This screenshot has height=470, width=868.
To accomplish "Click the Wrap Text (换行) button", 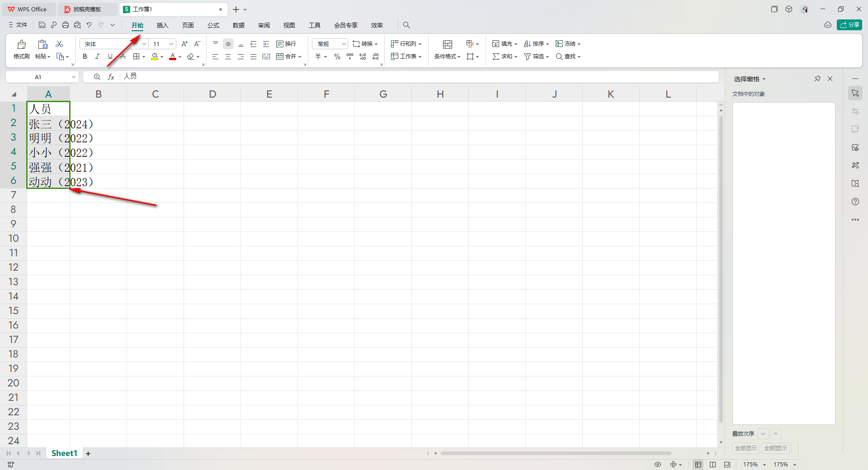I will [286, 44].
